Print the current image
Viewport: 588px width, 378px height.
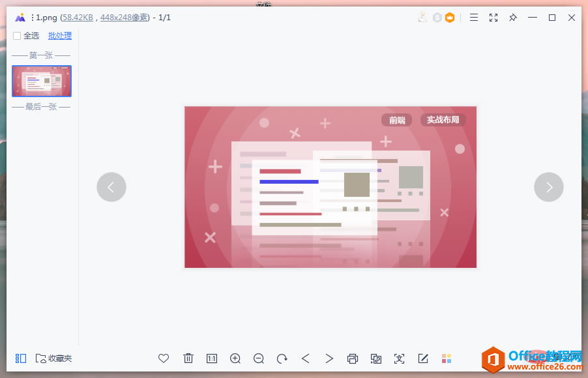tap(353, 358)
